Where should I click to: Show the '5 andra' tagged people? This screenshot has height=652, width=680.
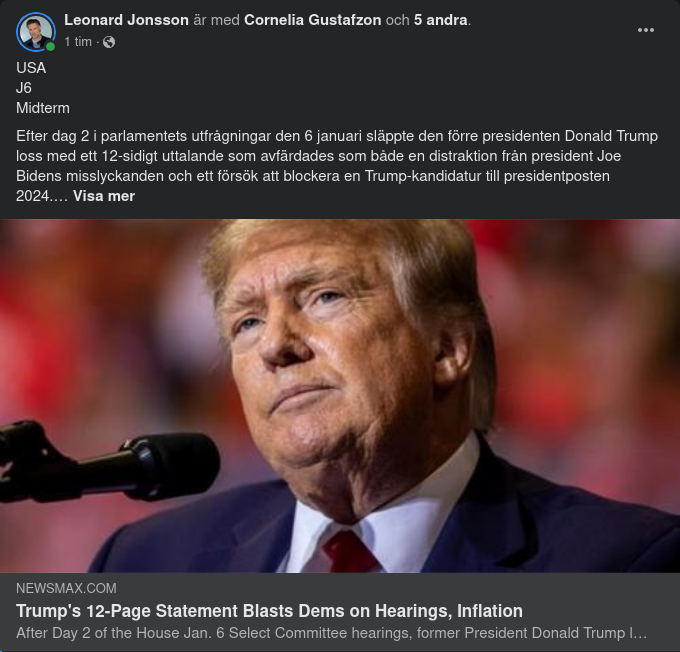click(441, 20)
